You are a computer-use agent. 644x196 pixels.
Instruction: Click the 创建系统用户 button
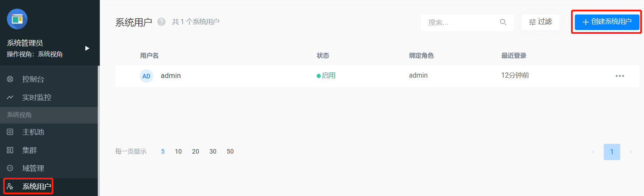coord(607,22)
